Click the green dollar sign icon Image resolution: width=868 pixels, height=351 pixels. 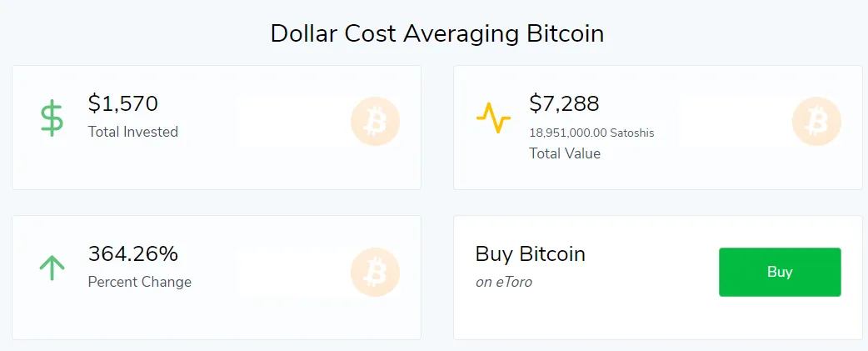52,119
